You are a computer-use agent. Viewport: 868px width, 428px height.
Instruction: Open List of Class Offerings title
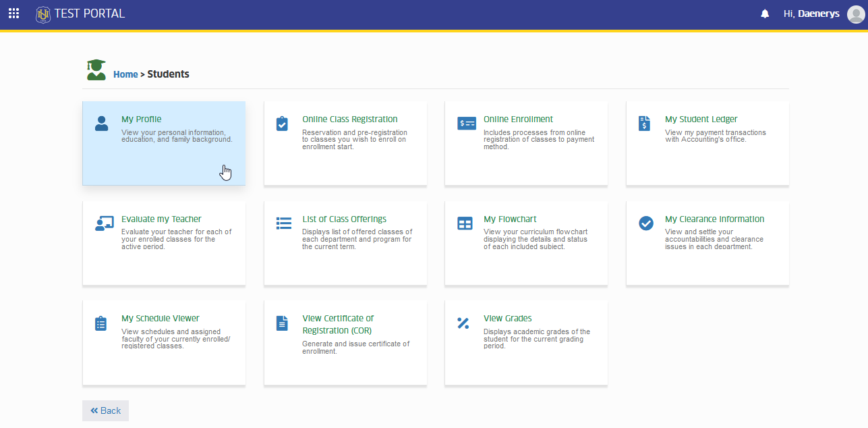click(345, 219)
